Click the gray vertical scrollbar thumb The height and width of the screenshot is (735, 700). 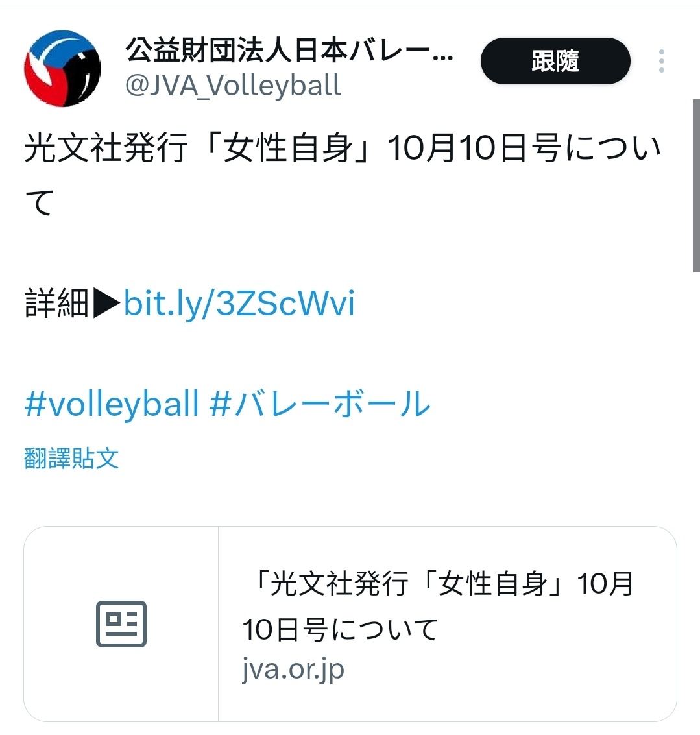(x=696, y=186)
